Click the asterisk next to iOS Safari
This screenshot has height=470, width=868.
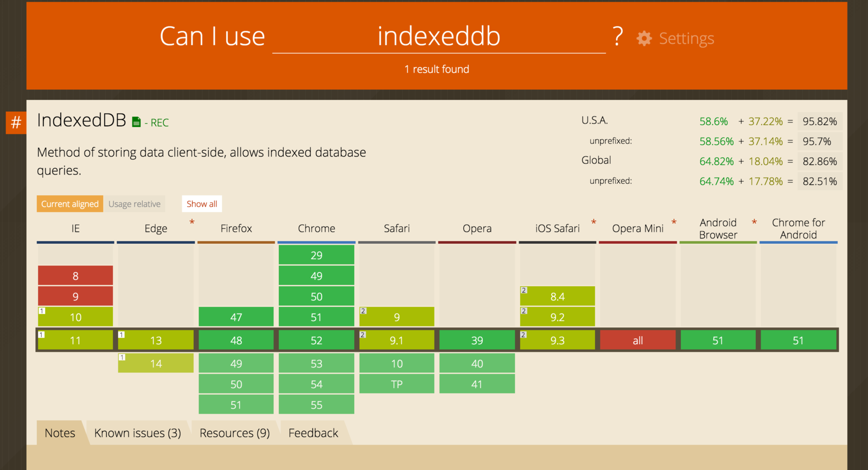pyautogui.click(x=593, y=223)
